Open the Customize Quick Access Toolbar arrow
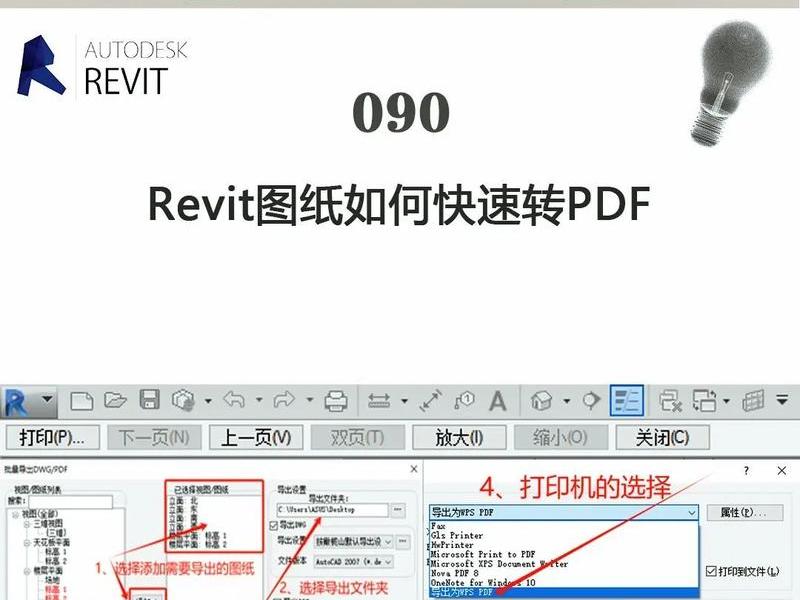Image resolution: width=800 pixels, height=600 pixels. (x=782, y=400)
